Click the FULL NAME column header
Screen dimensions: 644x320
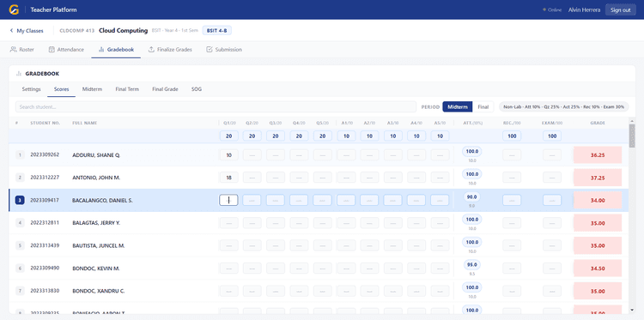(x=85, y=123)
